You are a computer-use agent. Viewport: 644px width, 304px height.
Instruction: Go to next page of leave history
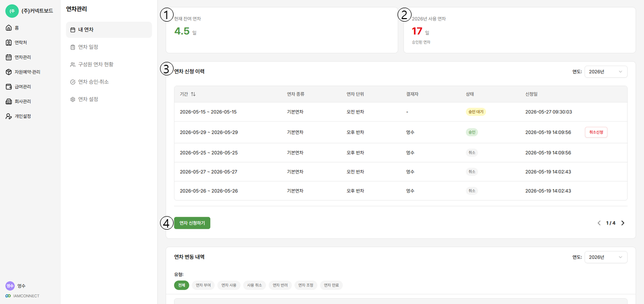(x=622, y=223)
